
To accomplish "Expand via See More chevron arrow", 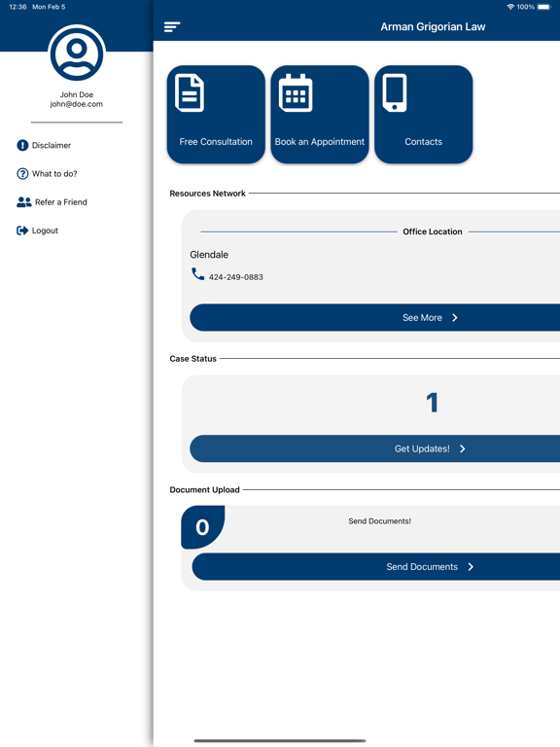I will [455, 318].
